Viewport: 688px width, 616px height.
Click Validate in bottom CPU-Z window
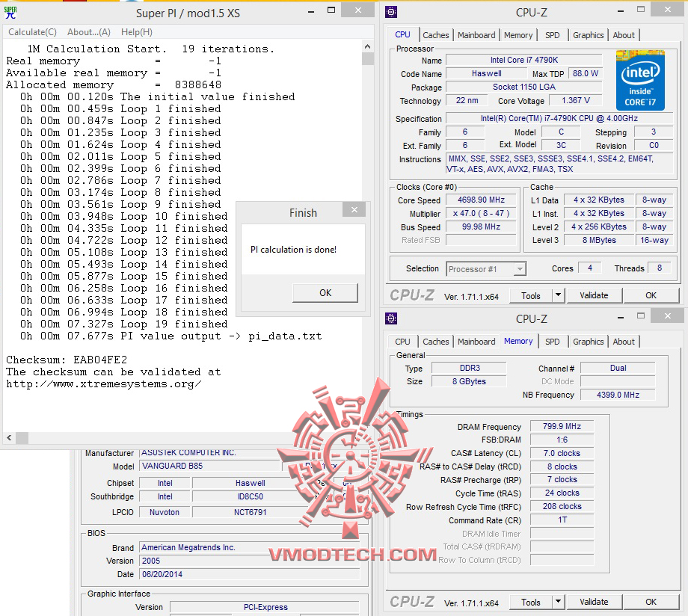594,603
